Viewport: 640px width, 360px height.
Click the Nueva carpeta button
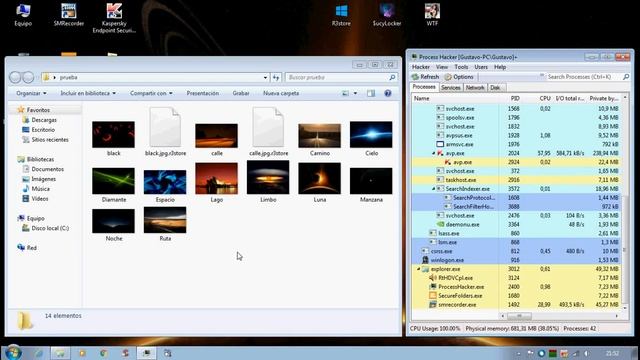click(281, 93)
